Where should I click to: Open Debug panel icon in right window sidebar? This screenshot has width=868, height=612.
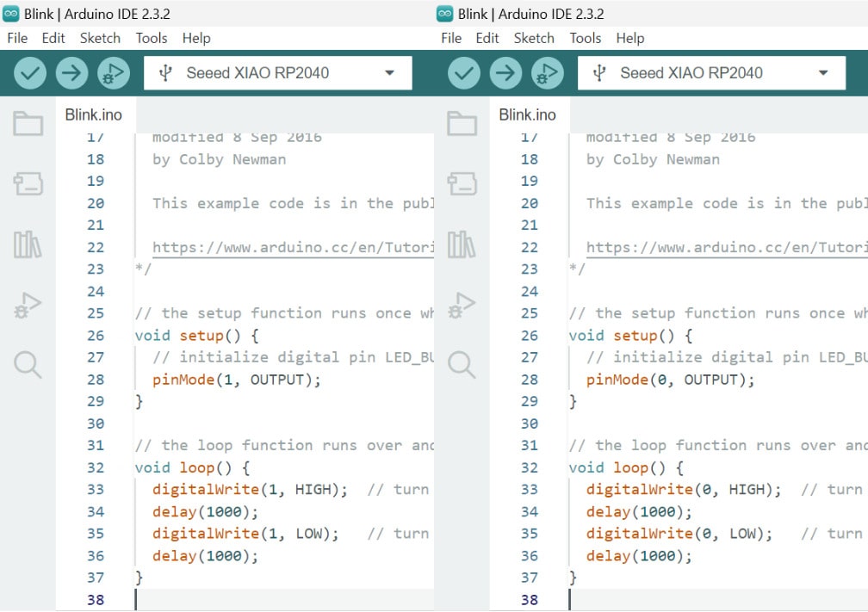[462, 305]
